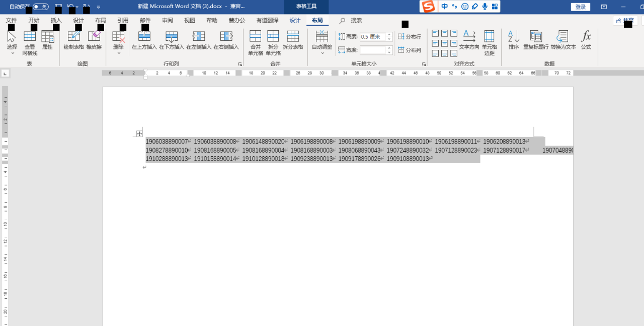Align cell text bottom center

[x=445, y=53]
